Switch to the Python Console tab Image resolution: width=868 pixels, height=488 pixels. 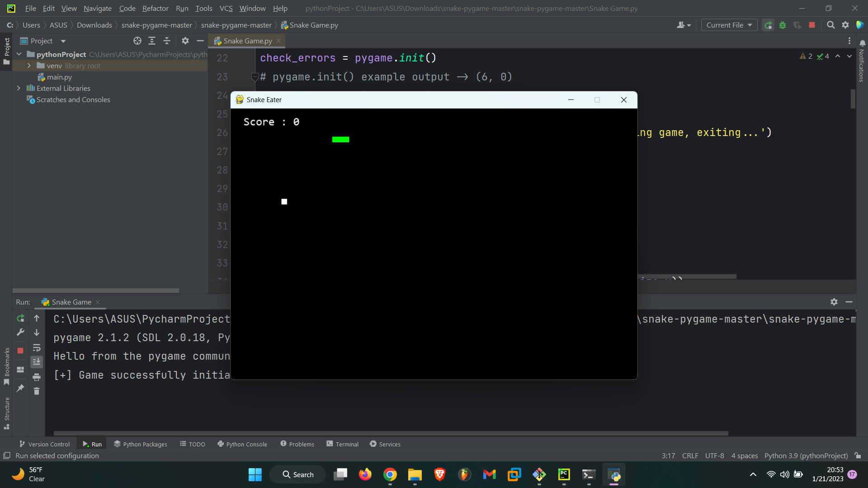point(246,444)
